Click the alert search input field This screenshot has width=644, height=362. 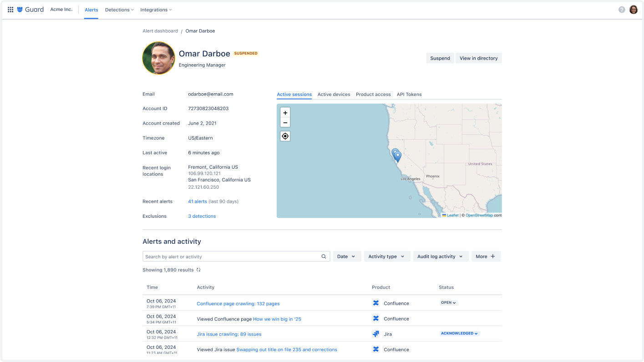228,256
